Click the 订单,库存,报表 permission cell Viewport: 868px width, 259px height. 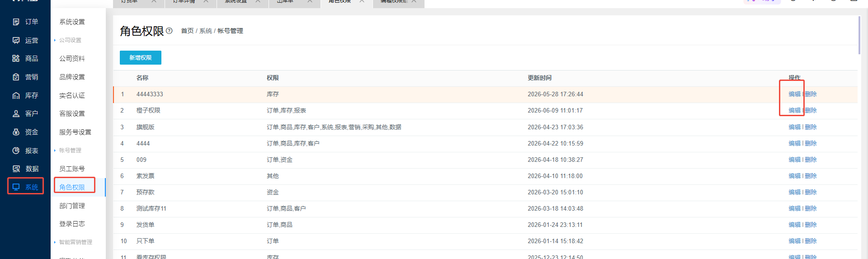pyautogui.click(x=286, y=110)
